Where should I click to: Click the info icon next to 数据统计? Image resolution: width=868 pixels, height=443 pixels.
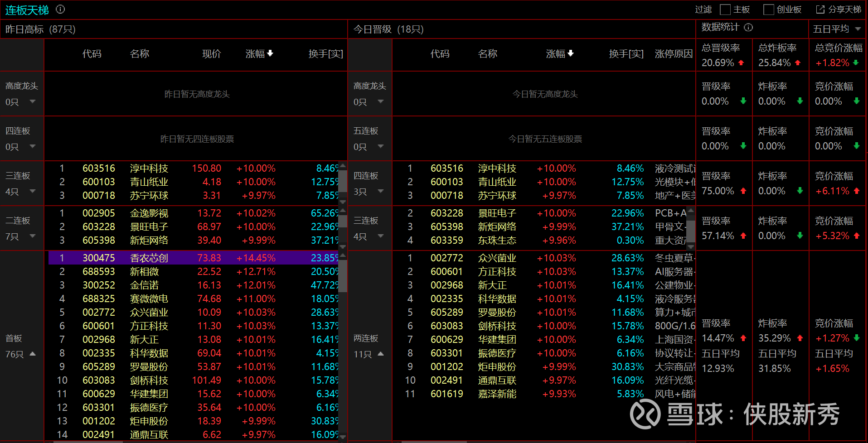(x=748, y=28)
